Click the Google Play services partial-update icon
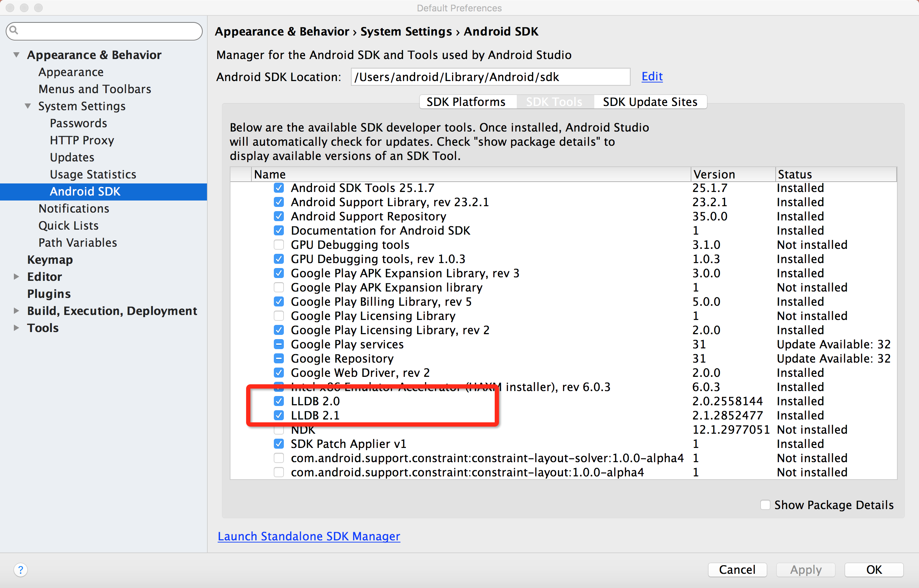The image size is (919, 588). click(x=279, y=344)
